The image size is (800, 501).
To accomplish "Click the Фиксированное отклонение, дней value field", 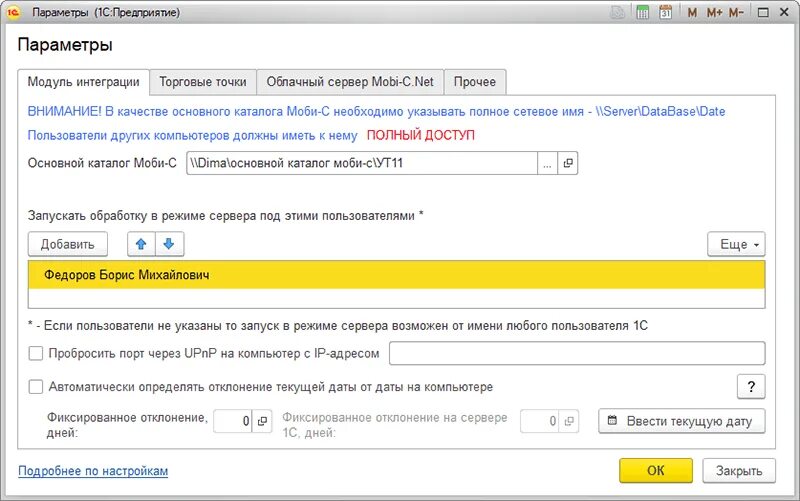I will [x=233, y=421].
